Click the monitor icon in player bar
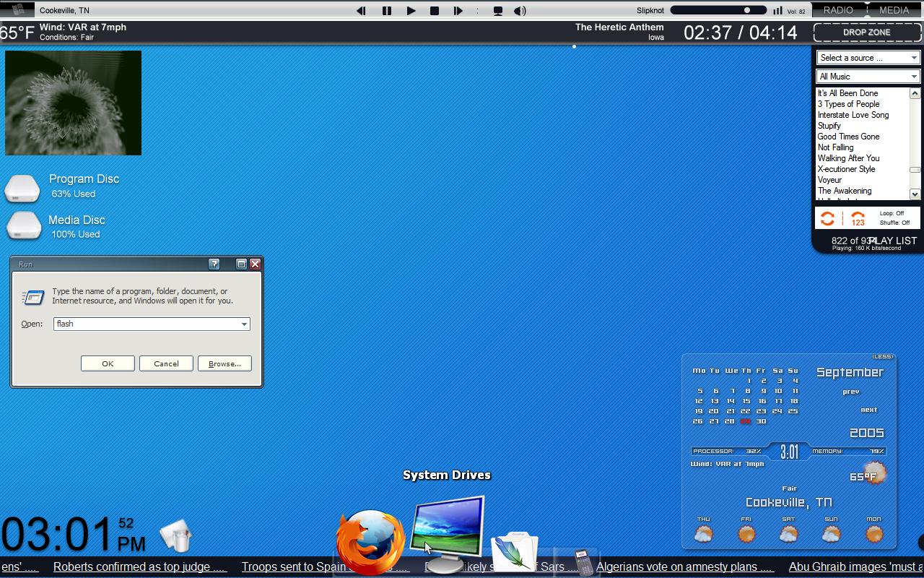Viewport: 924px width, 578px height. pos(497,11)
